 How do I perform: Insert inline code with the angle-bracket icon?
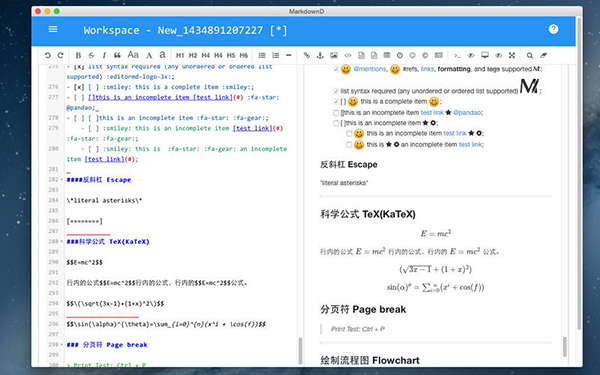coord(347,55)
